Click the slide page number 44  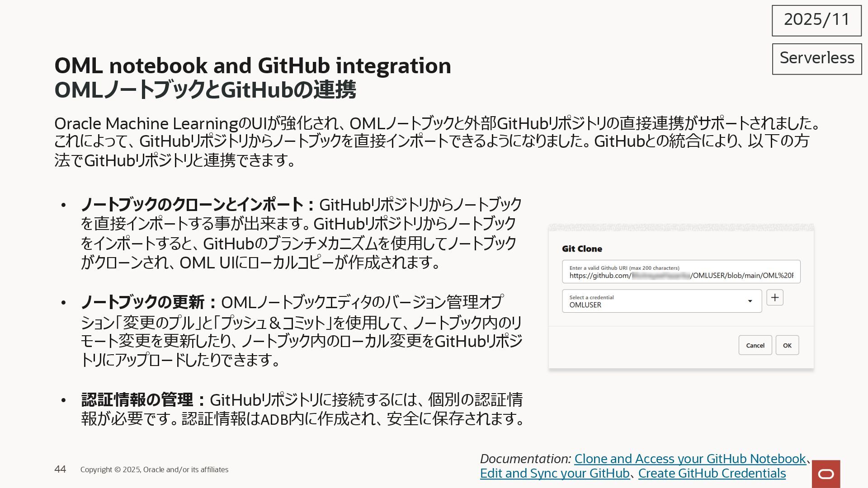(60, 469)
